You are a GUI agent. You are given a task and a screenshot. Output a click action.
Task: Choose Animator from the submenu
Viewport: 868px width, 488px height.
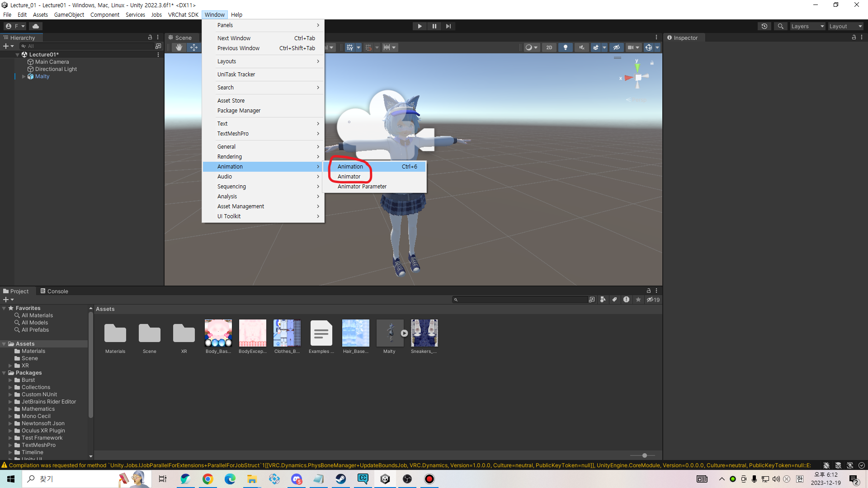tap(349, 177)
